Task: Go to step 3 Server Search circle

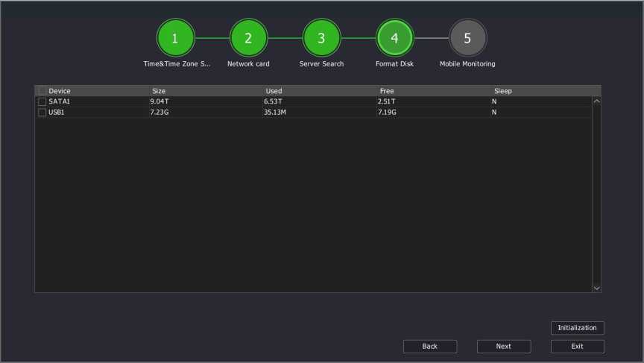Action: [x=321, y=38]
